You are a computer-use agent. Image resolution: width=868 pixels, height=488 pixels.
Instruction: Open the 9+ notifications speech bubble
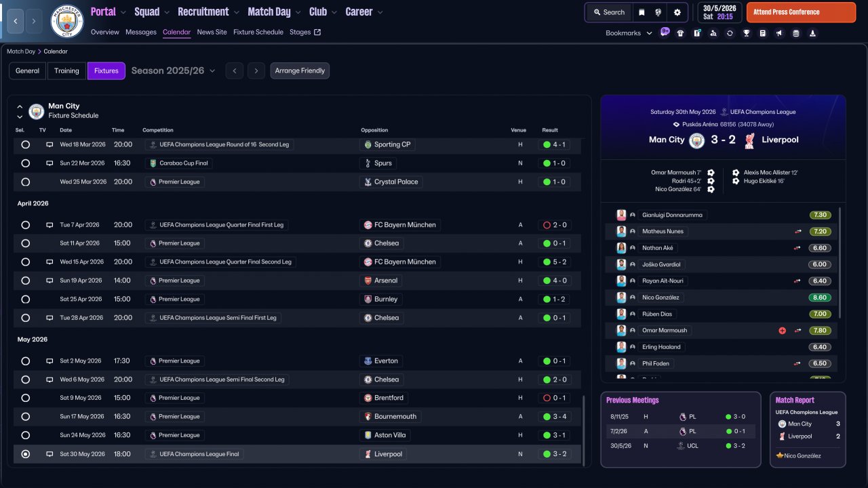[665, 32]
